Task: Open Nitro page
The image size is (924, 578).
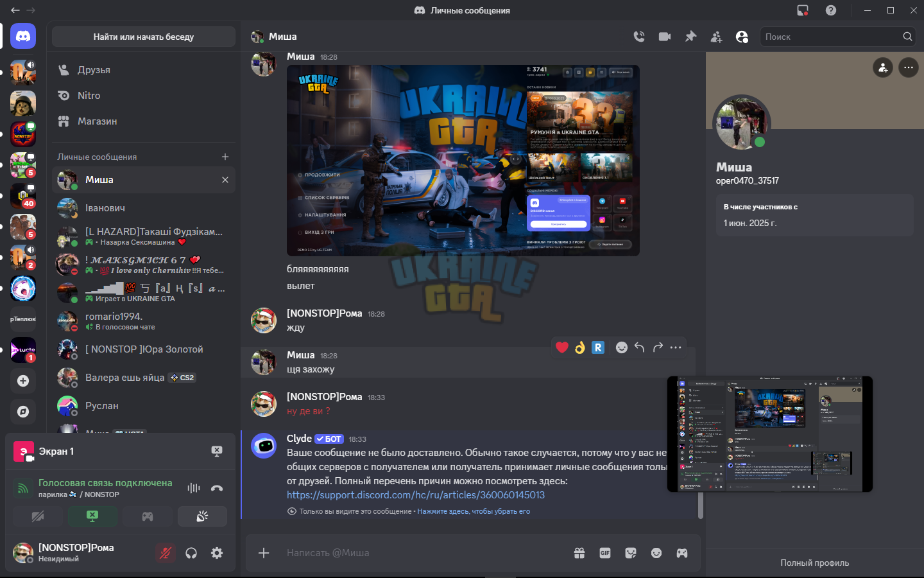Action: (x=144, y=95)
